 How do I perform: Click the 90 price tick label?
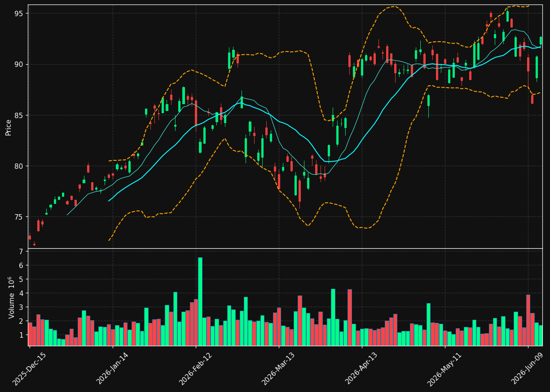pos(18,64)
